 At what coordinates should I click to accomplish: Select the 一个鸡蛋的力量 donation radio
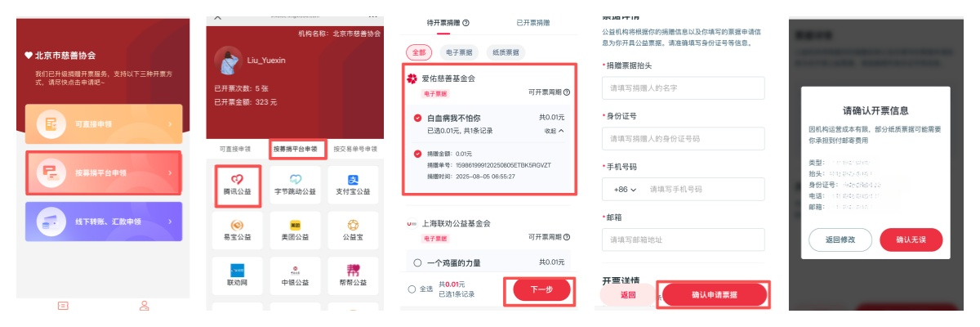point(417,262)
